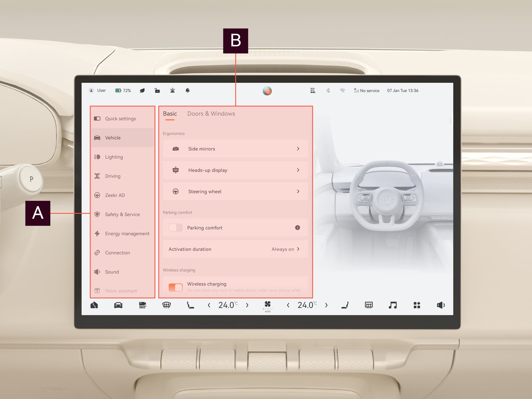
Task: Turn off the Wireless charging switch
Action: pos(176,287)
